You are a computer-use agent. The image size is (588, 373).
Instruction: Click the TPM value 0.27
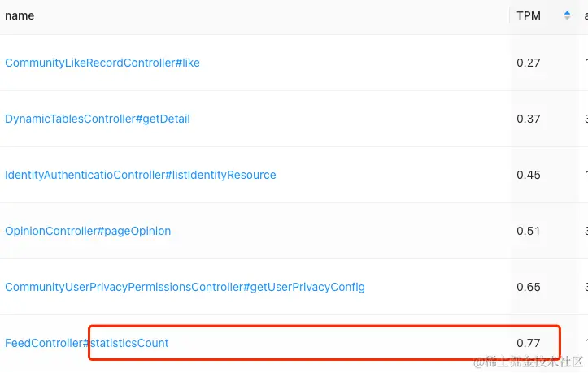[529, 63]
